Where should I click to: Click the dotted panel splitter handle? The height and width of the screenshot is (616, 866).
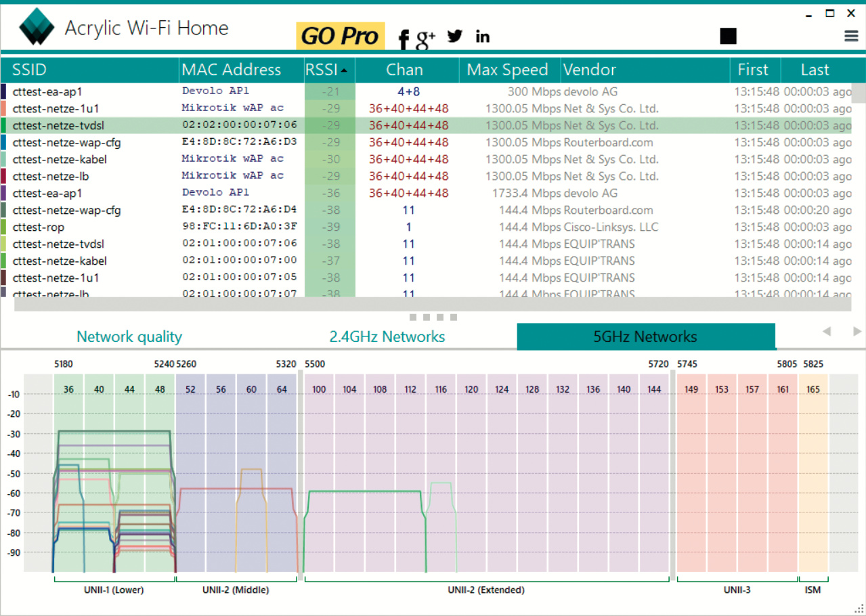click(433, 317)
